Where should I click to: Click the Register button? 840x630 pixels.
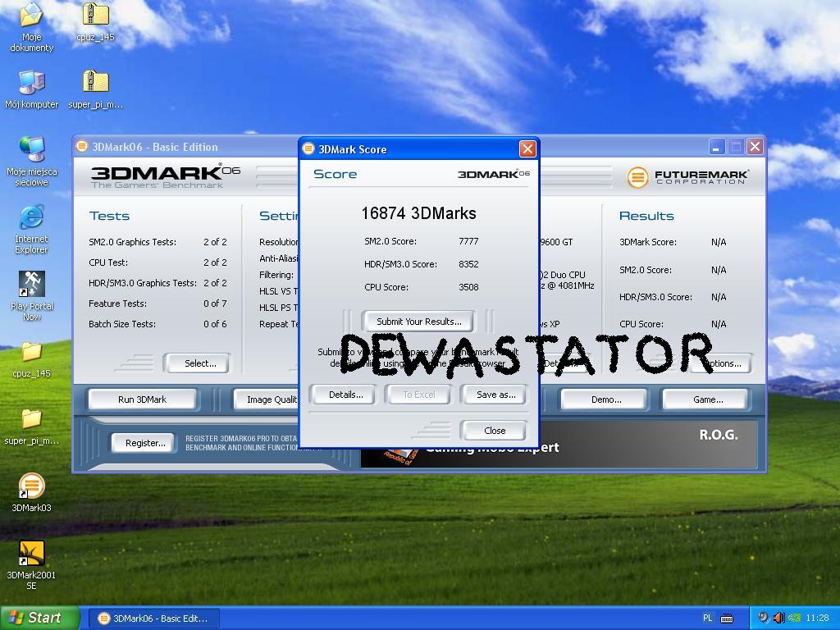(144, 443)
